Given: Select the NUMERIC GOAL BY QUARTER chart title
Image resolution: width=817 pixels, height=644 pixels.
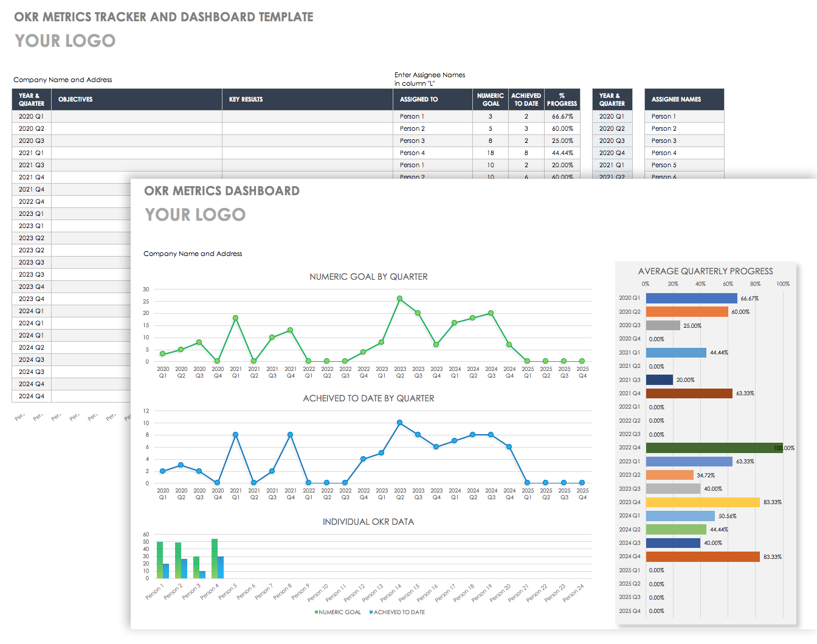Looking at the screenshot, I should tap(368, 277).
